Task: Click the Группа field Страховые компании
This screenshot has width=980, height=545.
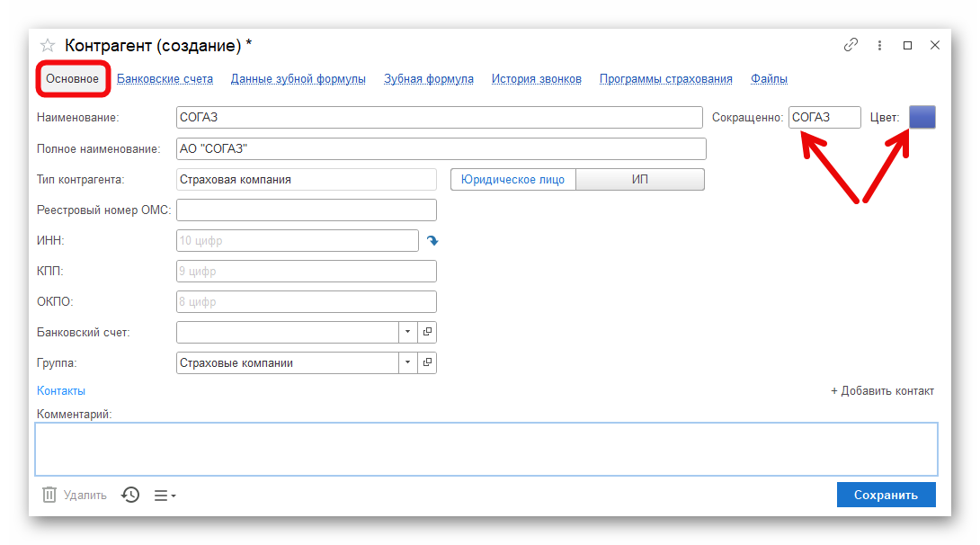Action: pos(288,362)
